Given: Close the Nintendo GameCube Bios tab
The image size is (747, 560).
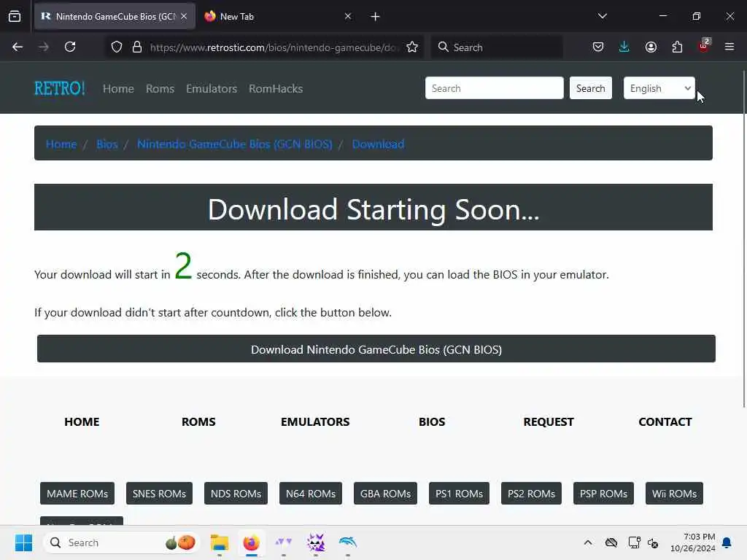Looking at the screenshot, I should click(184, 16).
